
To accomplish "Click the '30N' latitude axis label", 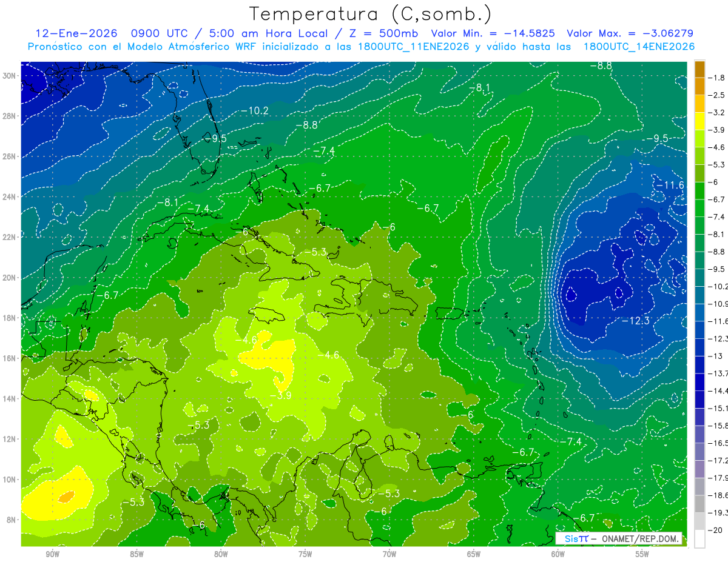I will point(9,76).
